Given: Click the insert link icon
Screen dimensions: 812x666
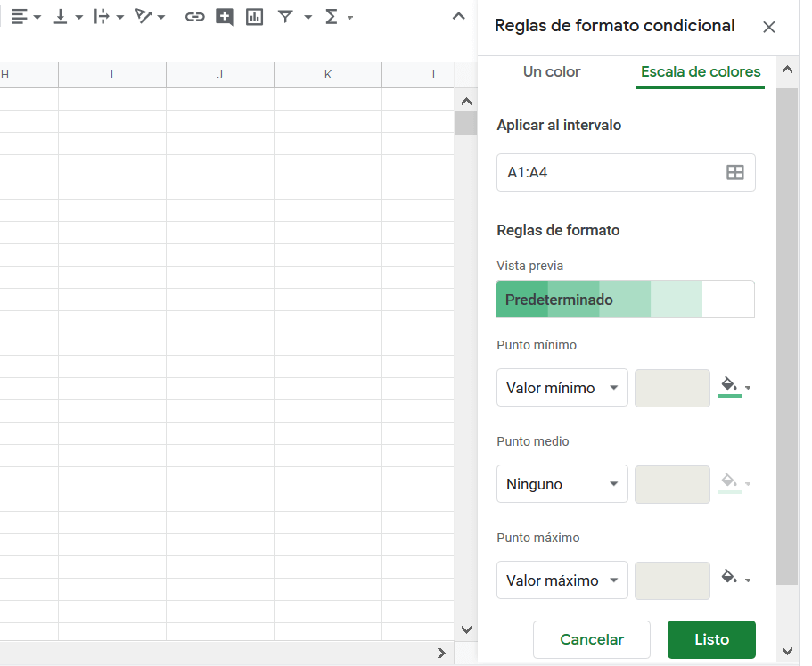Looking at the screenshot, I should tap(194, 17).
